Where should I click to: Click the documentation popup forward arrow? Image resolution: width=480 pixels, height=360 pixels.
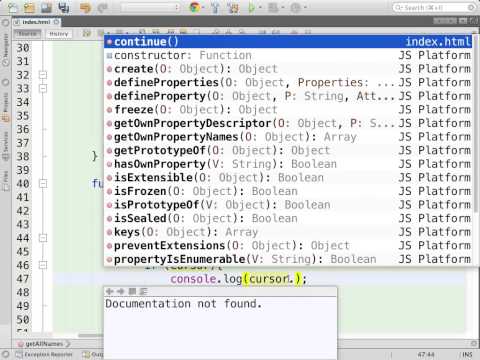[120, 292]
